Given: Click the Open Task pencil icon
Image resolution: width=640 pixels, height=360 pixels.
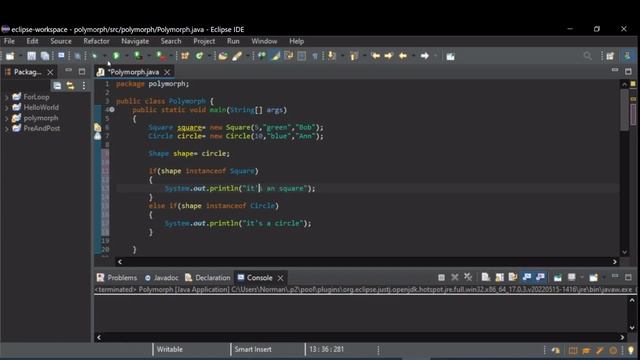Looking at the screenshot, I should point(237,56).
